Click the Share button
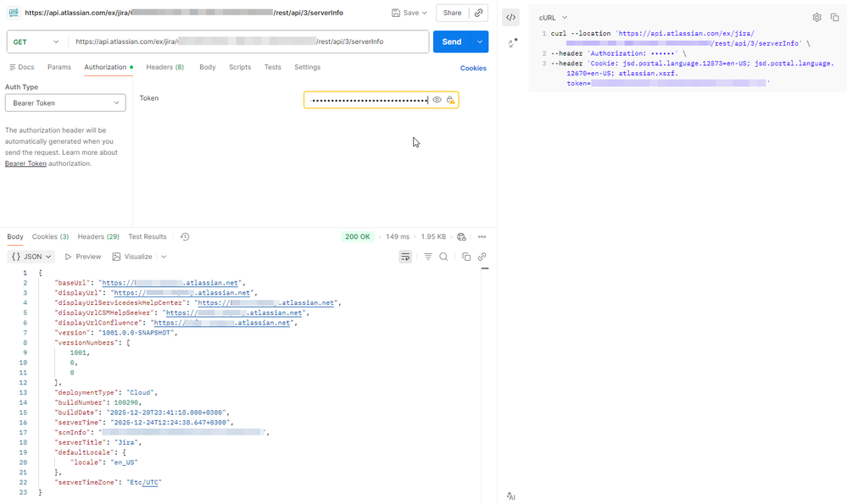 click(x=452, y=13)
